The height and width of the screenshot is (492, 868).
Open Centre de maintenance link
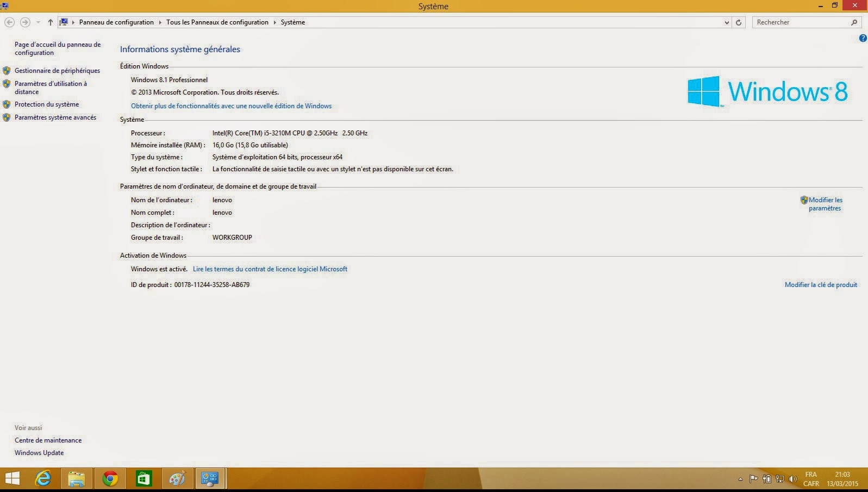pyautogui.click(x=48, y=440)
